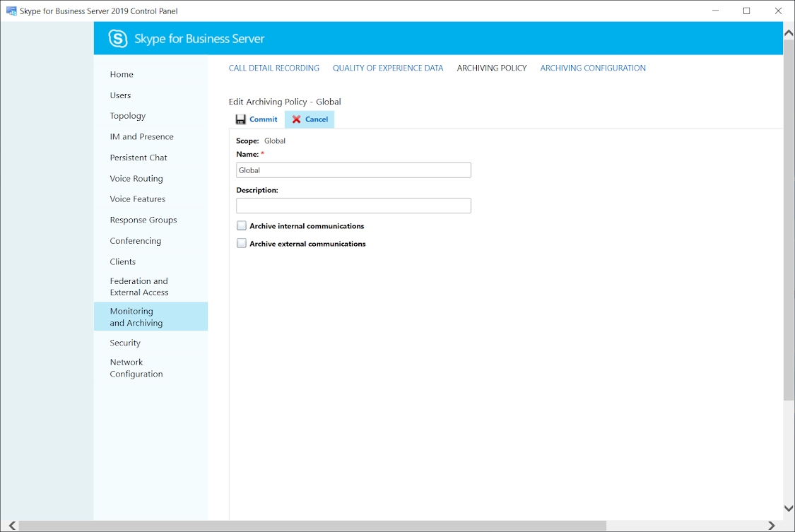Open Security section
Screen dimensions: 795x532
coord(125,343)
